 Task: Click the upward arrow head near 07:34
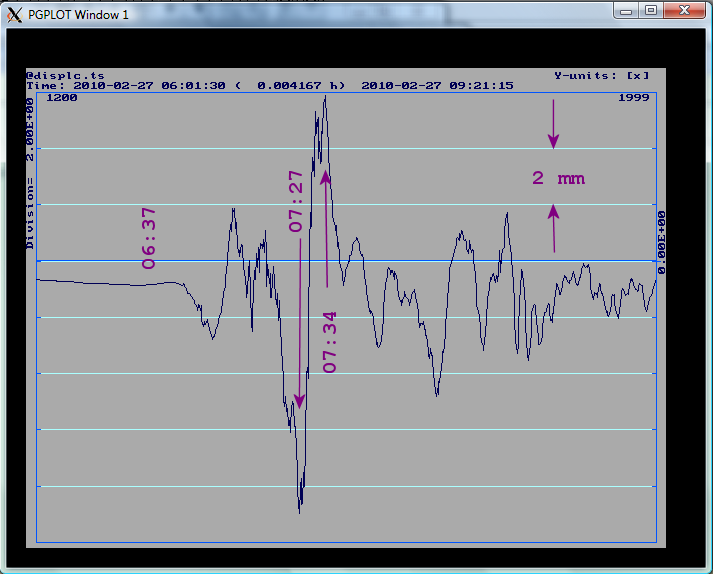(325, 178)
